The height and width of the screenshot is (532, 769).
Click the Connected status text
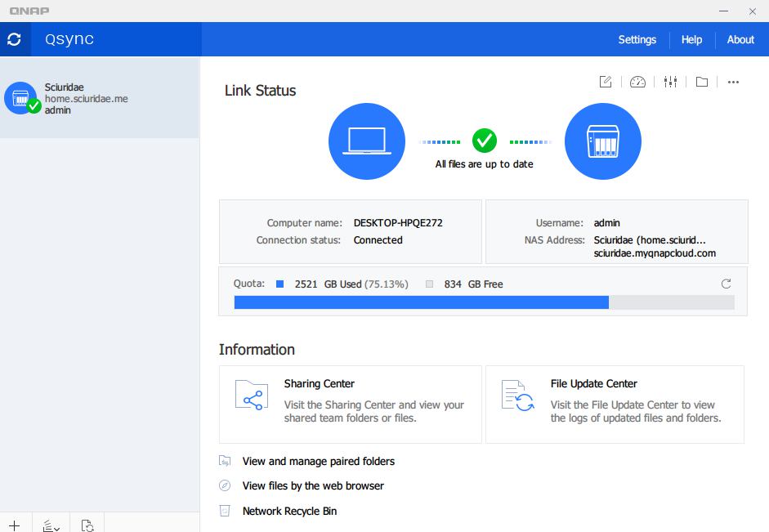point(378,240)
